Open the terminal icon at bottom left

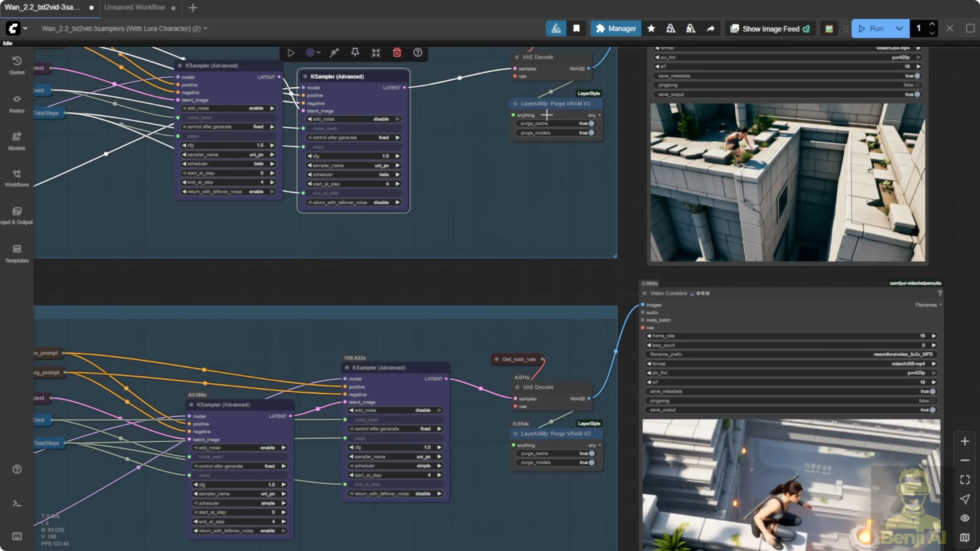(17, 503)
